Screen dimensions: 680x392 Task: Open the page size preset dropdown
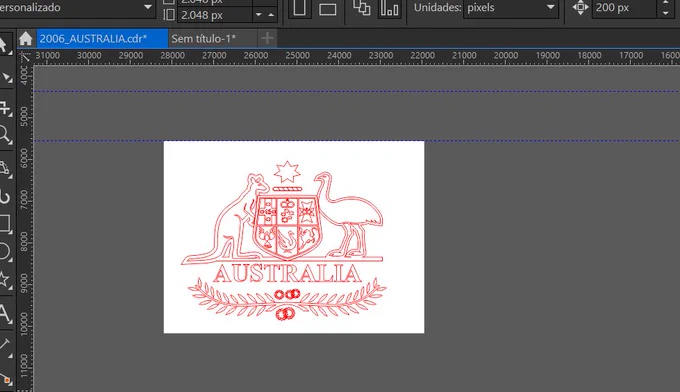[147, 7]
